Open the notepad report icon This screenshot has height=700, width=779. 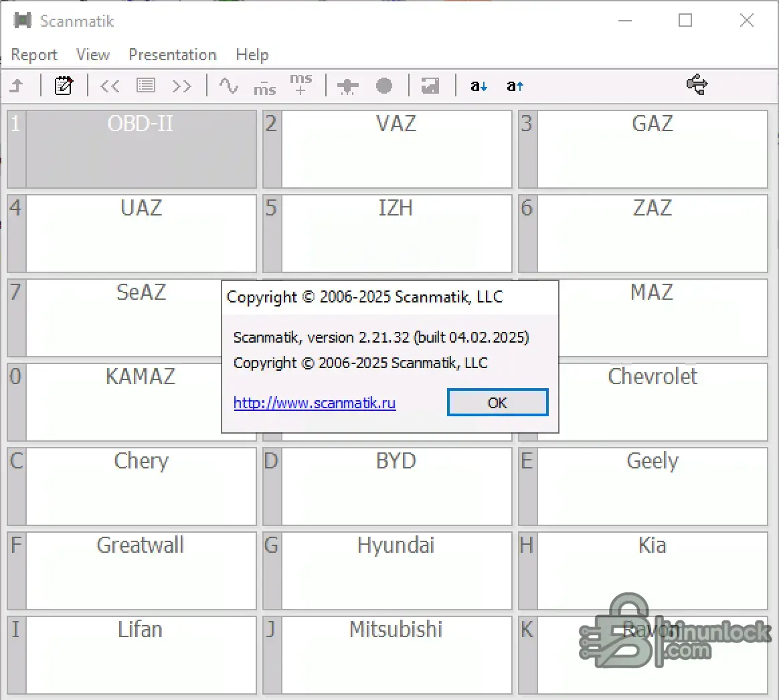pyautogui.click(x=64, y=86)
